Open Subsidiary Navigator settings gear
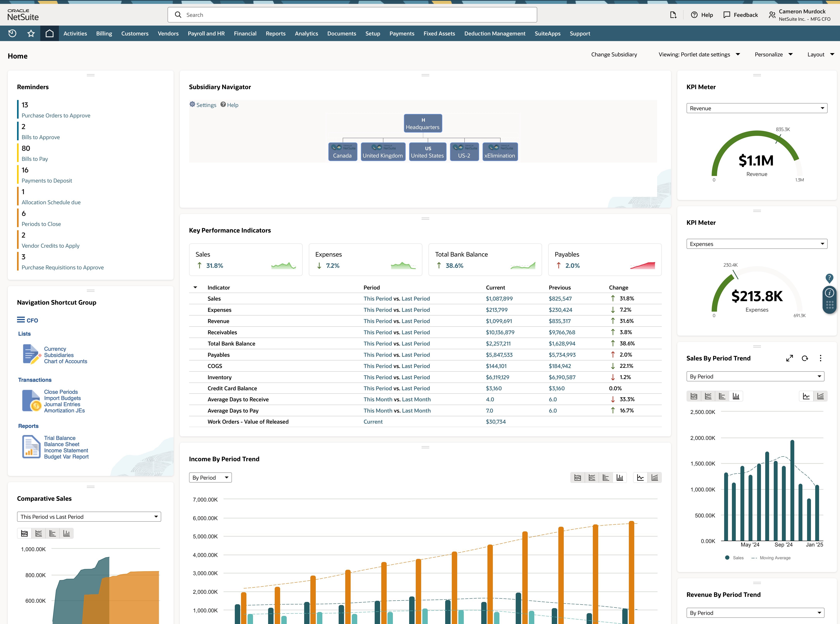This screenshot has width=840, height=624. 193,105
